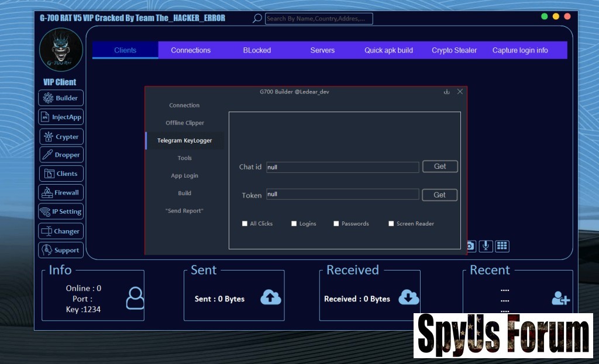Screen dimensions: 599x364
Task: Open the Servers tab
Action: (322, 50)
